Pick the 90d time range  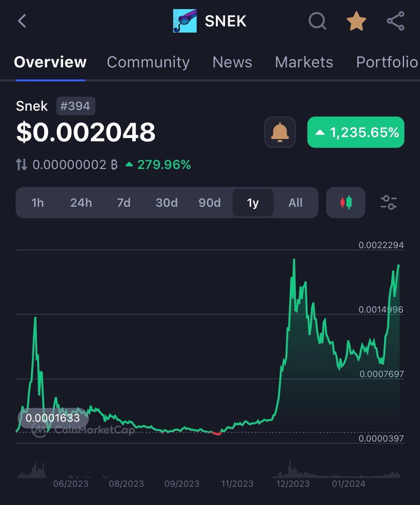(x=210, y=203)
